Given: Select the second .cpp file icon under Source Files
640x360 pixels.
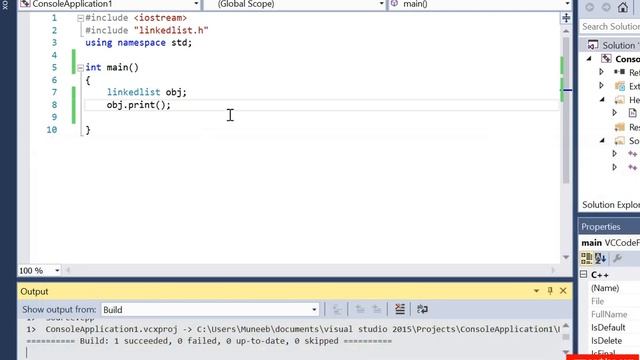Looking at the screenshot, I should click(x=632, y=167).
